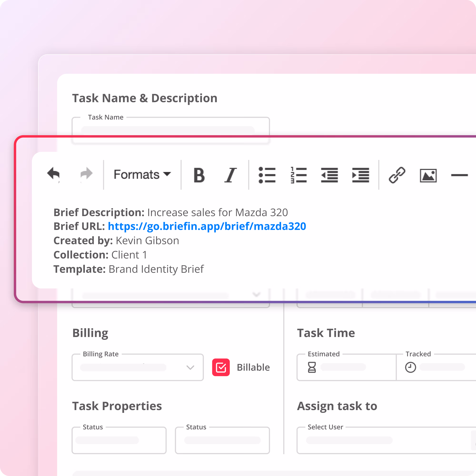Open the Formats dropdown menu
Image resolution: width=476 pixels, height=476 pixels.
(142, 174)
